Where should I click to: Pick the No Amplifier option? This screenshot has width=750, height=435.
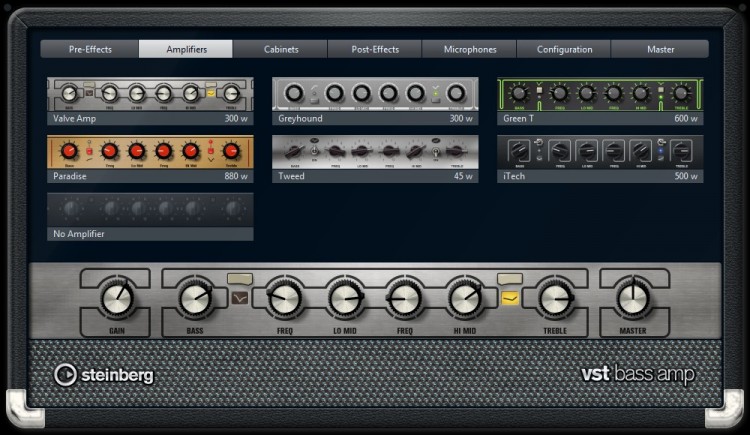[x=150, y=216]
